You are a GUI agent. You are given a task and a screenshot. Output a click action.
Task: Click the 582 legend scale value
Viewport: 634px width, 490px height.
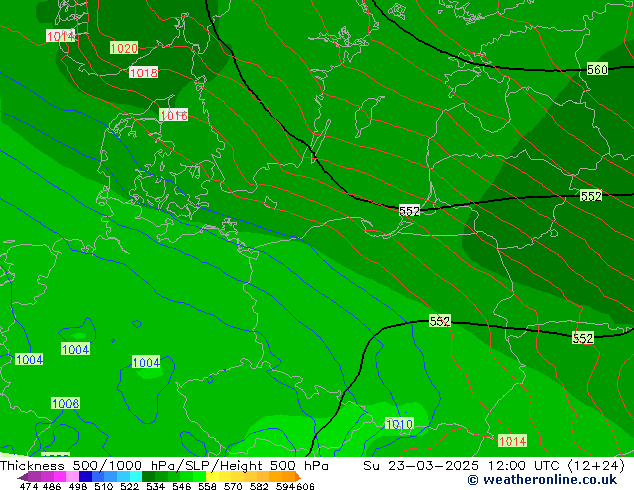259,486
